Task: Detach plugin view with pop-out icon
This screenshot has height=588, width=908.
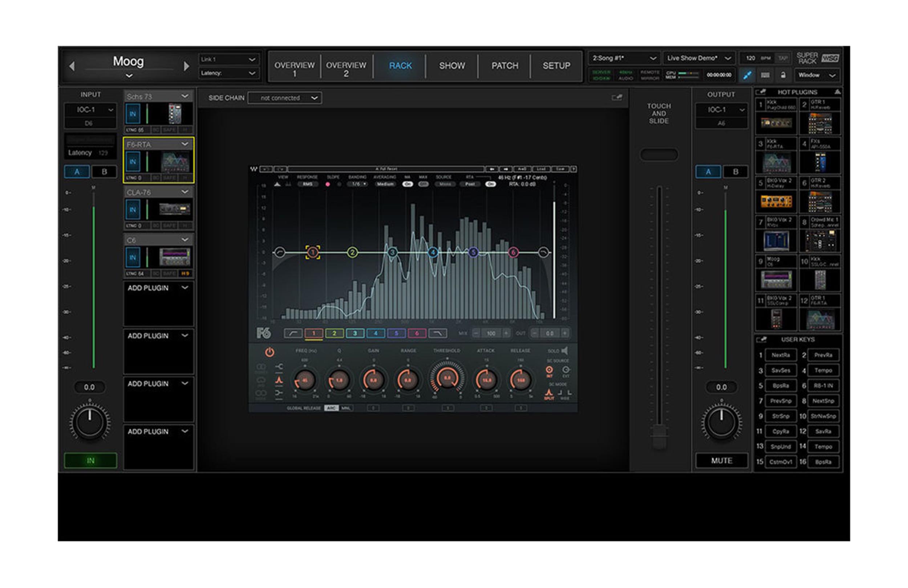Action: click(617, 98)
